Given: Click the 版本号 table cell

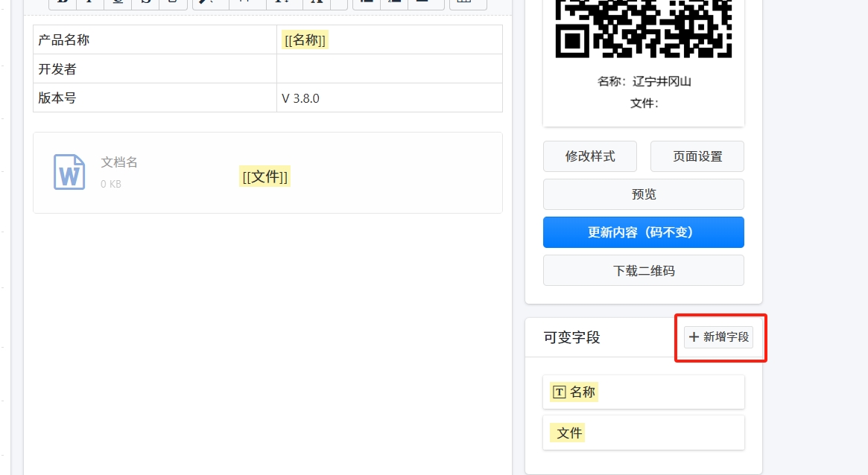Looking at the screenshot, I should pyautogui.click(x=154, y=98).
